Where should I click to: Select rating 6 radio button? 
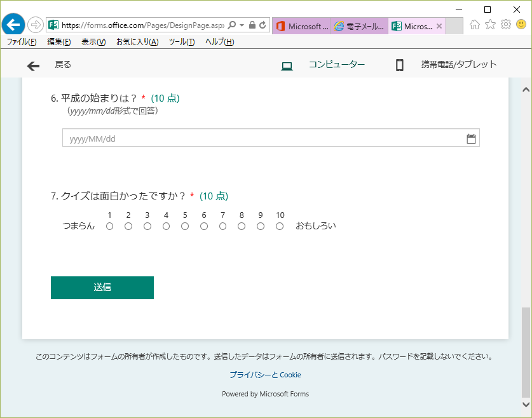pos(204,226)
